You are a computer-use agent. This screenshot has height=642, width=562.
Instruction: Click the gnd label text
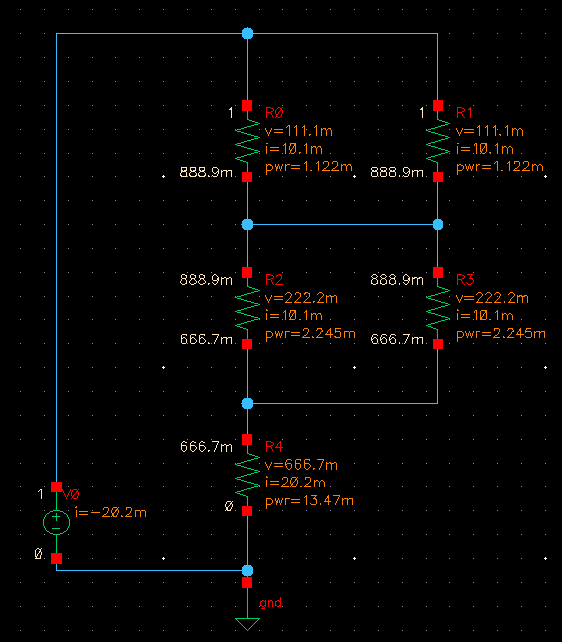pos(271,603)
